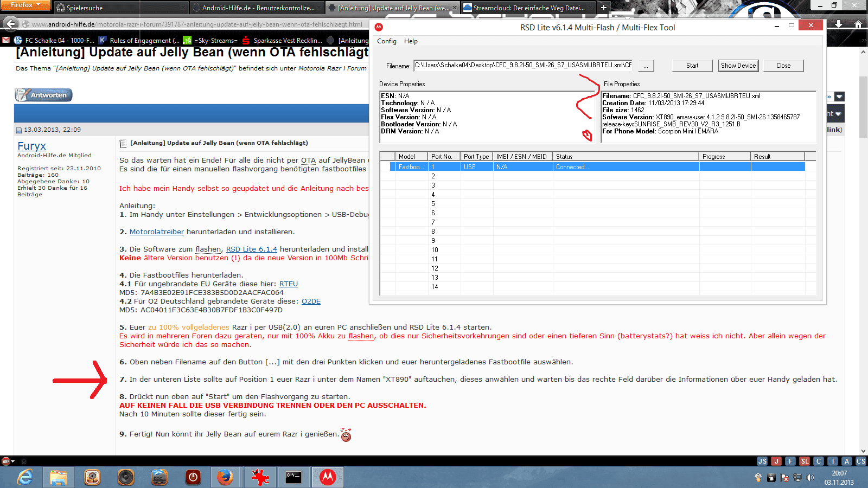Open Action Center flag tray icon
The height and width of the screenshot is (488, 868).
click(x=784, y=478)
